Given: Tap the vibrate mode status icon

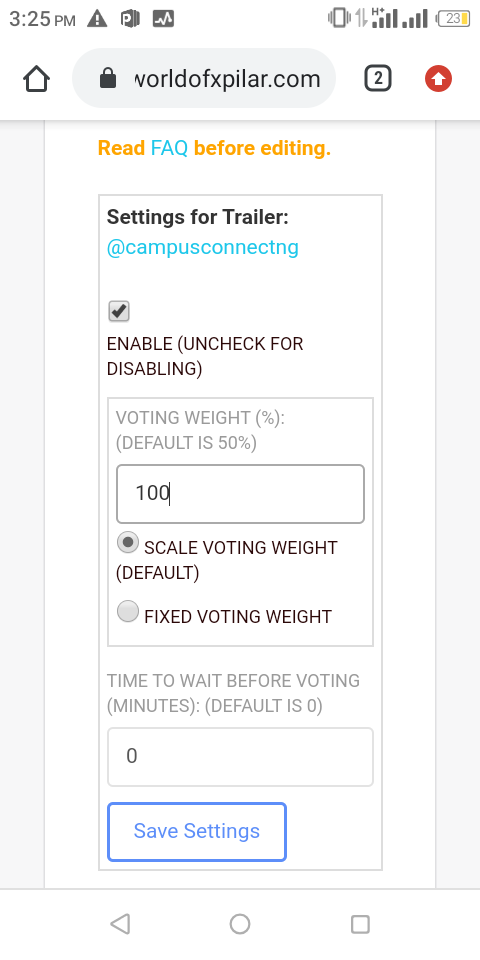Looking at the screenshot, I should click(x=339, y=18).
